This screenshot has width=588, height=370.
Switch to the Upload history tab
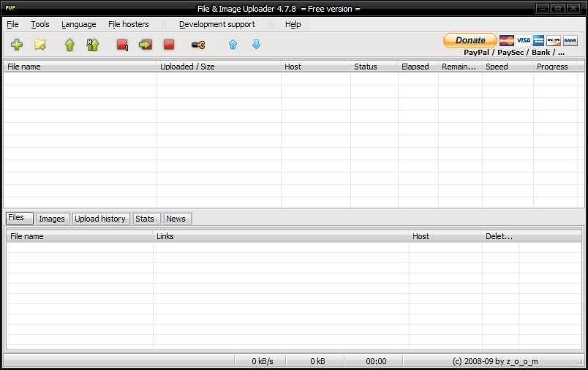[99, 219]
